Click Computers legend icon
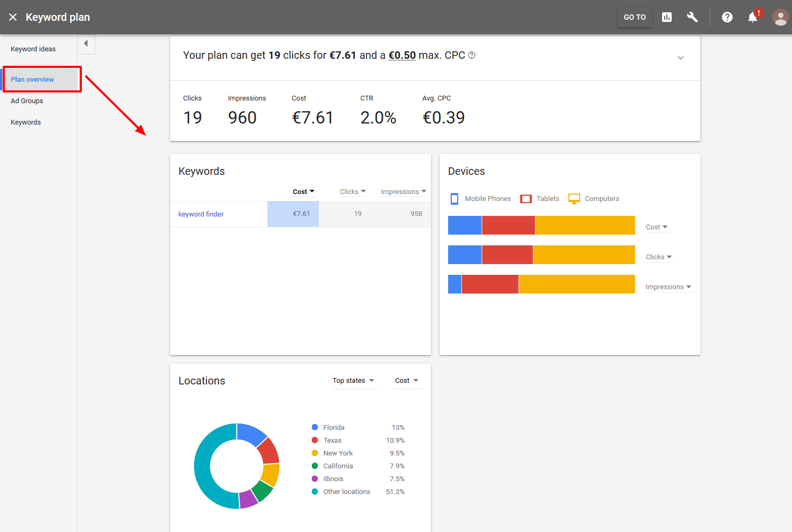The image size is (792, 532). coord(574,199)
